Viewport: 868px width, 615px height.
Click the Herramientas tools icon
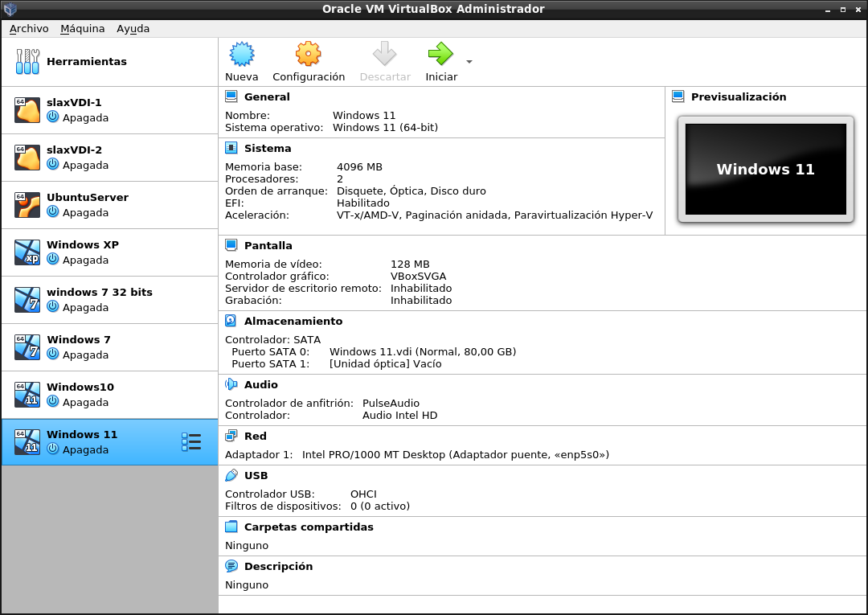coord(27,62)
